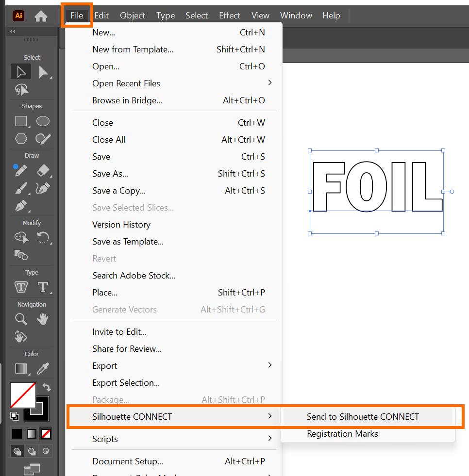Collapse the toolbar with double-arrow
Image resolution: width=469 pixels, height=476 pixels.
click(x=13, y=32)
